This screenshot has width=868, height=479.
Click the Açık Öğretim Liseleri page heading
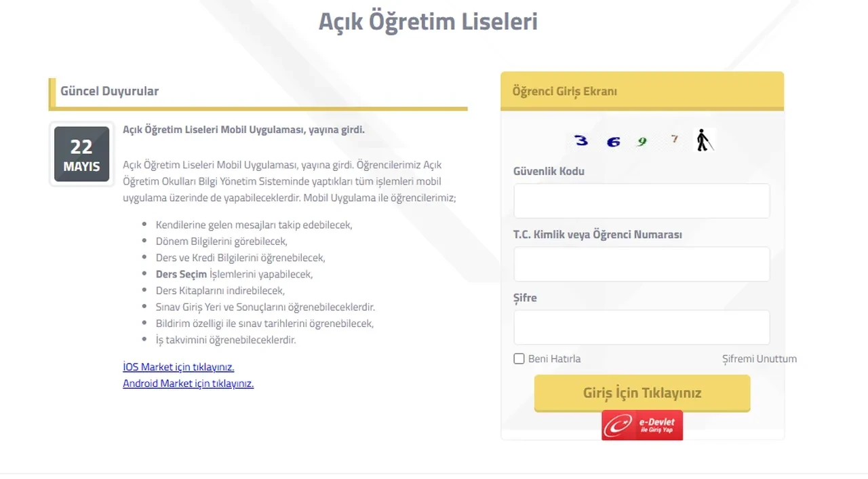coord(428,21)
